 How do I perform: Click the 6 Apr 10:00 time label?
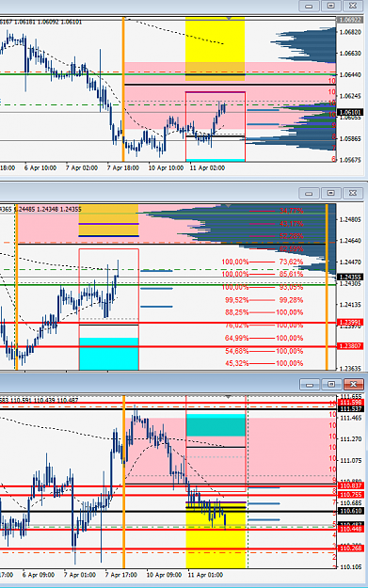40,168
